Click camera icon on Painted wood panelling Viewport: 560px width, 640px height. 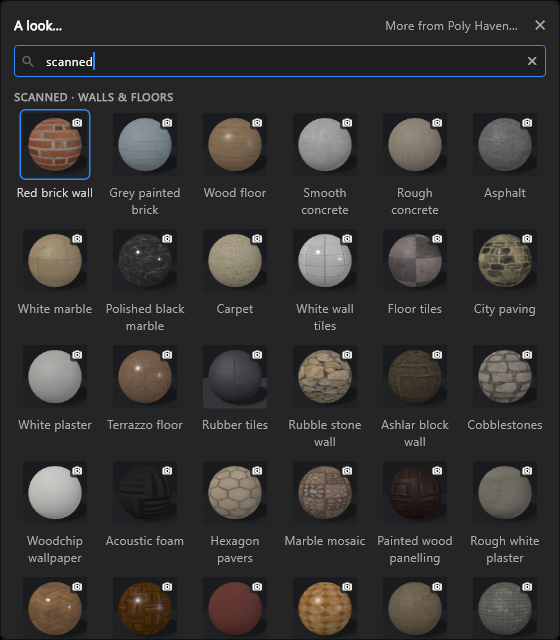(x=437, y=470)
